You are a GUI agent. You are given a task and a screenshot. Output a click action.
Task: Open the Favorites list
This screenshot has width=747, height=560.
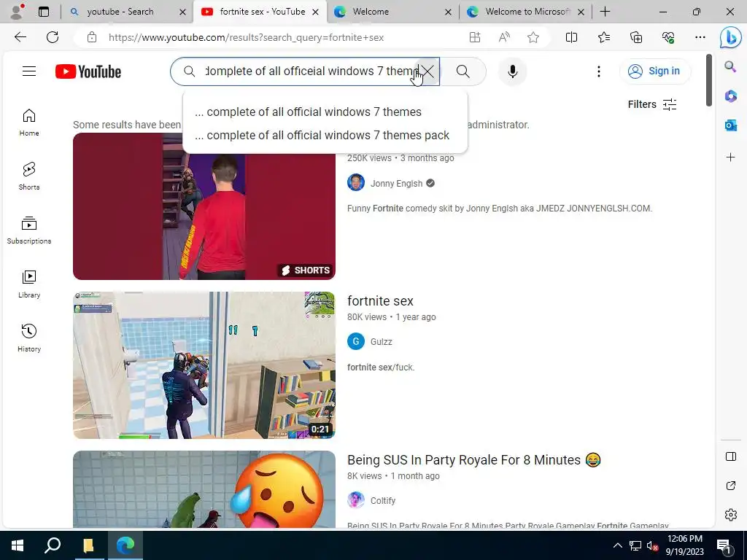603,37
